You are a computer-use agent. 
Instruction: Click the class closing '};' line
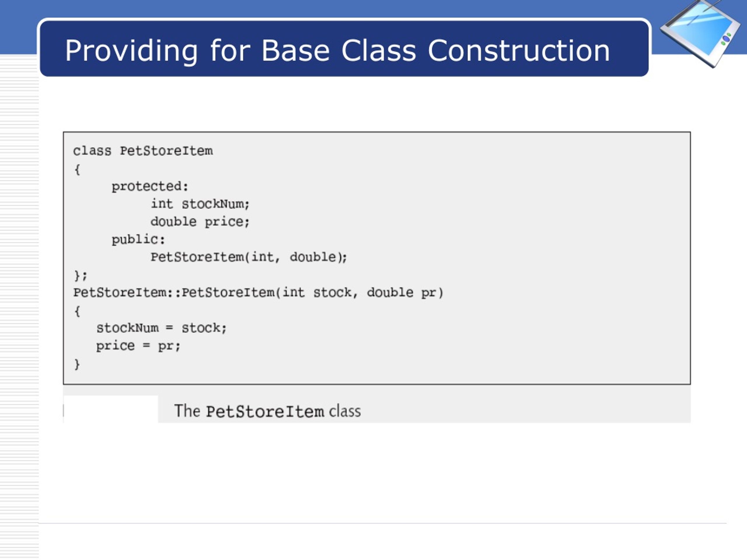click(x=81, y=275)
